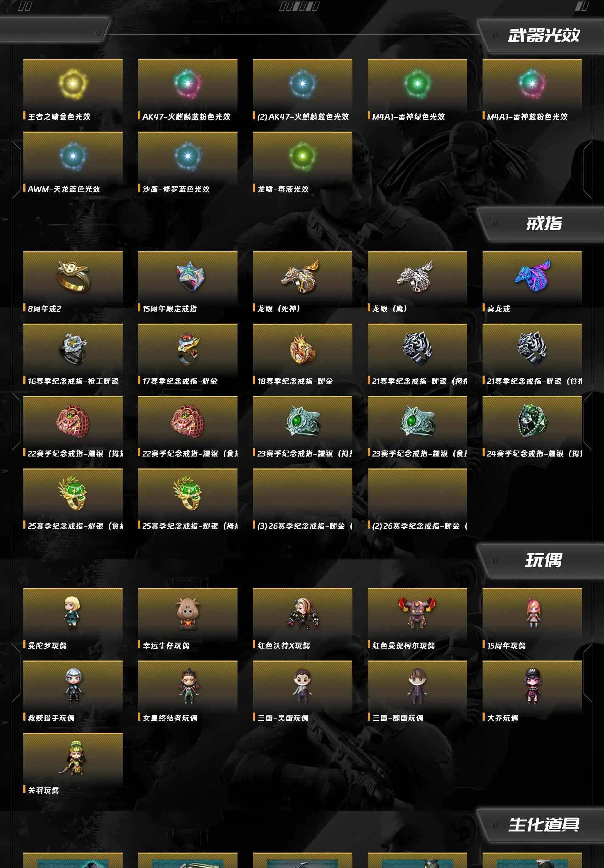Click the 三国-吴国玩偶 label text
The height and width of the screenshot is (868, 604).
click(x=283, y=718)
